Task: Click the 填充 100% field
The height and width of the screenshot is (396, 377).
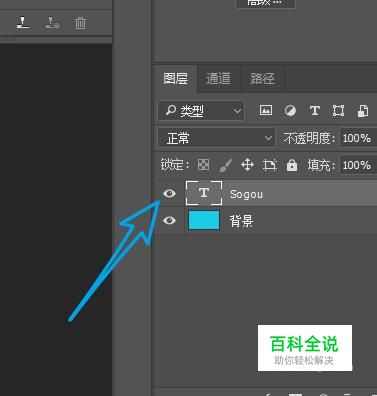Action: coord(358,165)
